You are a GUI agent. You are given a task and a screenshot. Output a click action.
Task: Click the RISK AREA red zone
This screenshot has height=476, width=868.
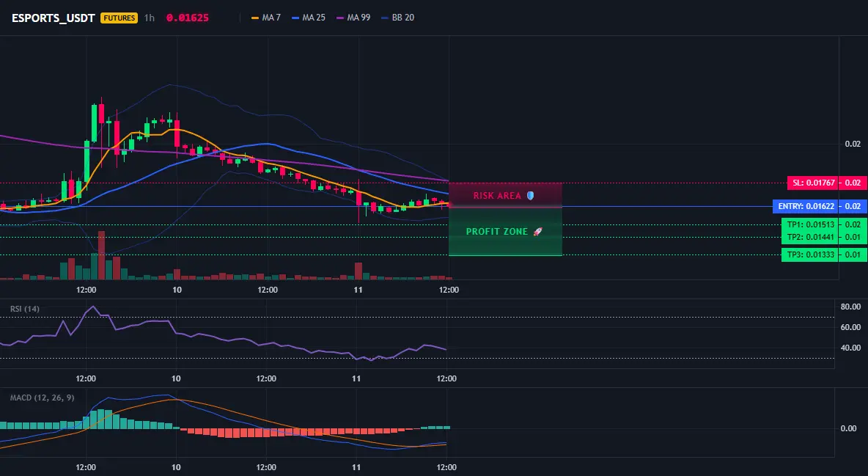coord(505,195)
